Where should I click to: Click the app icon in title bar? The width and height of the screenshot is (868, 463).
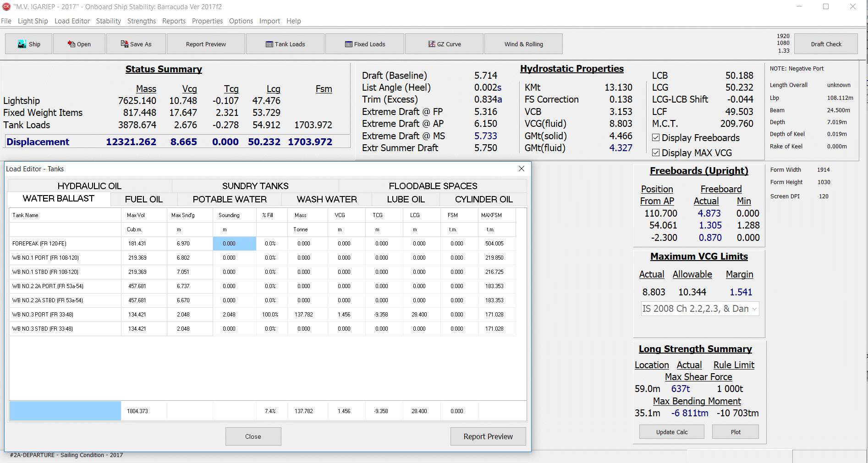pyautogui.click(x=6, y=6)
